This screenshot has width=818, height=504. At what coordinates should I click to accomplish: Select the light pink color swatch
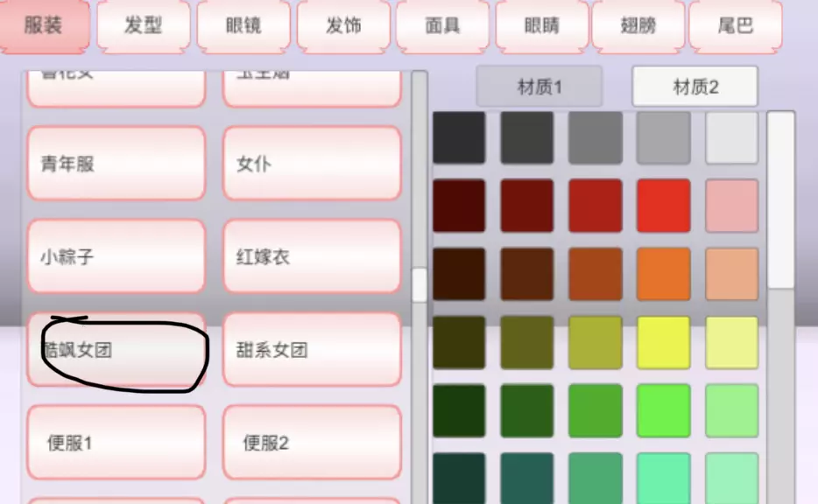(732, 206)
